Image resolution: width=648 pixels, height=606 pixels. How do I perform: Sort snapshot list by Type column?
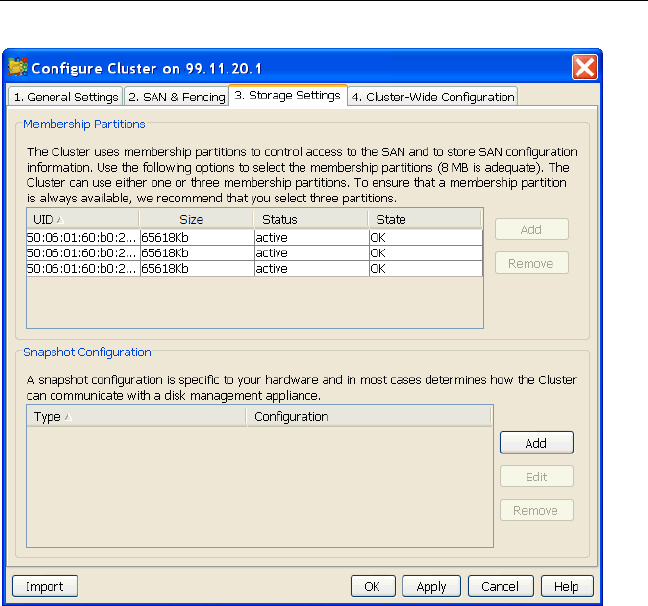(136, 416)
